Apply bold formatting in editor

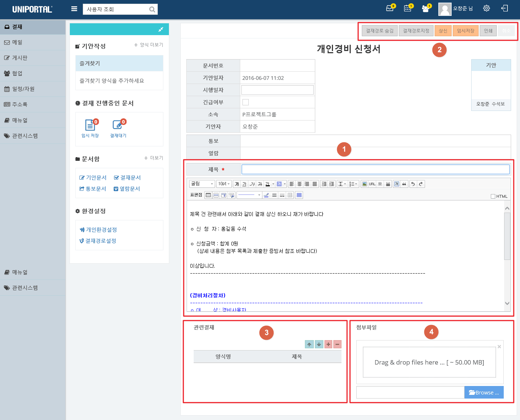coord(237,184)
